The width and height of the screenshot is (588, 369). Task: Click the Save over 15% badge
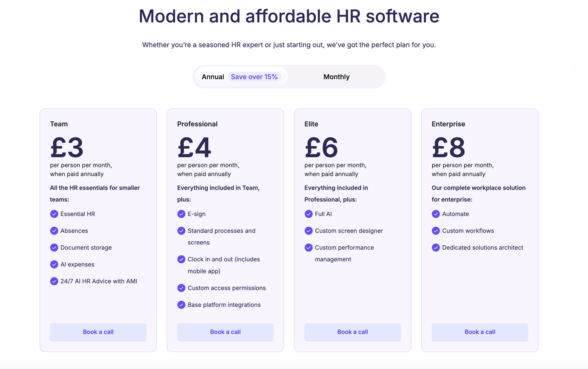(x=254, y=77)
